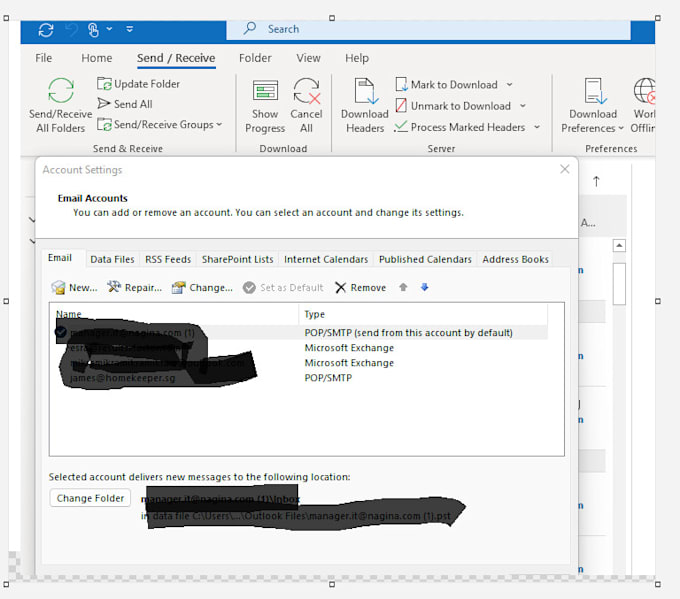This screenshot has height=599, width=680.
Task: Click Update Folder
Action: pos(138,84)
